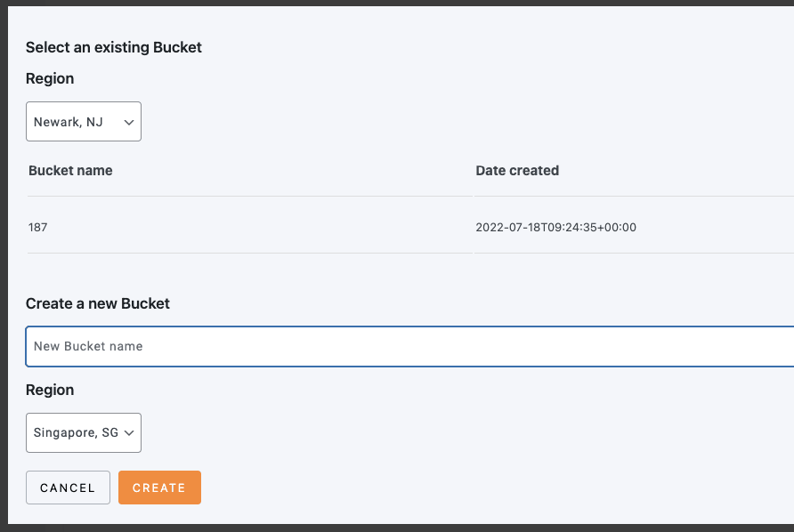Select the bucket named 187

pyautogui.click(x=38, y=228)
